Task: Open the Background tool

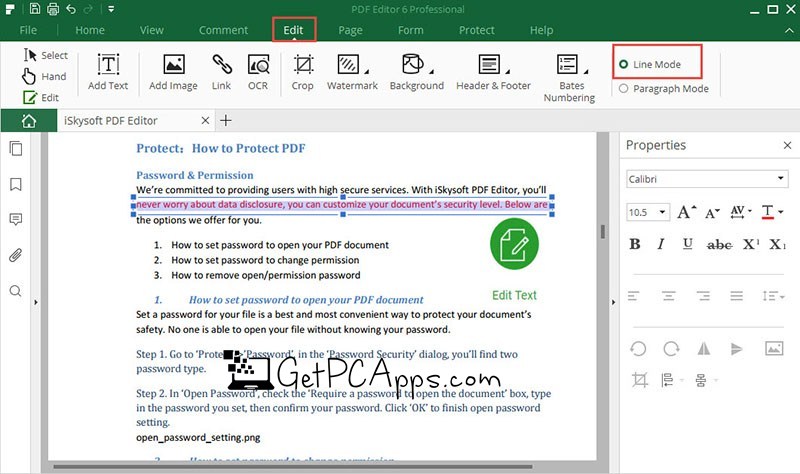Action: click(417, 72)
